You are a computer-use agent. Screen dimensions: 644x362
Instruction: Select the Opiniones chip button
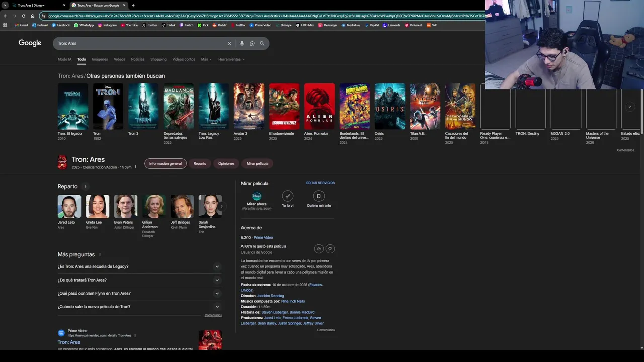(x=226, y=163)
